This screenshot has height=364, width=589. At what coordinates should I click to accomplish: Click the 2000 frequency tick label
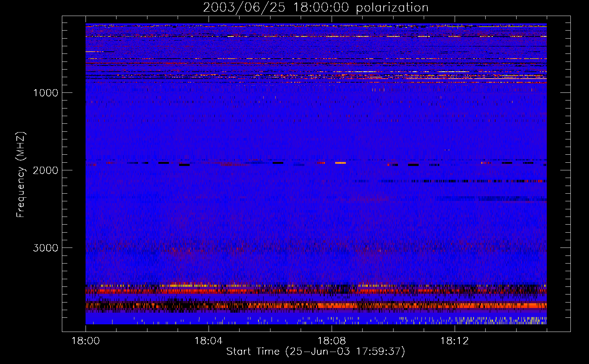click(46, 170)
